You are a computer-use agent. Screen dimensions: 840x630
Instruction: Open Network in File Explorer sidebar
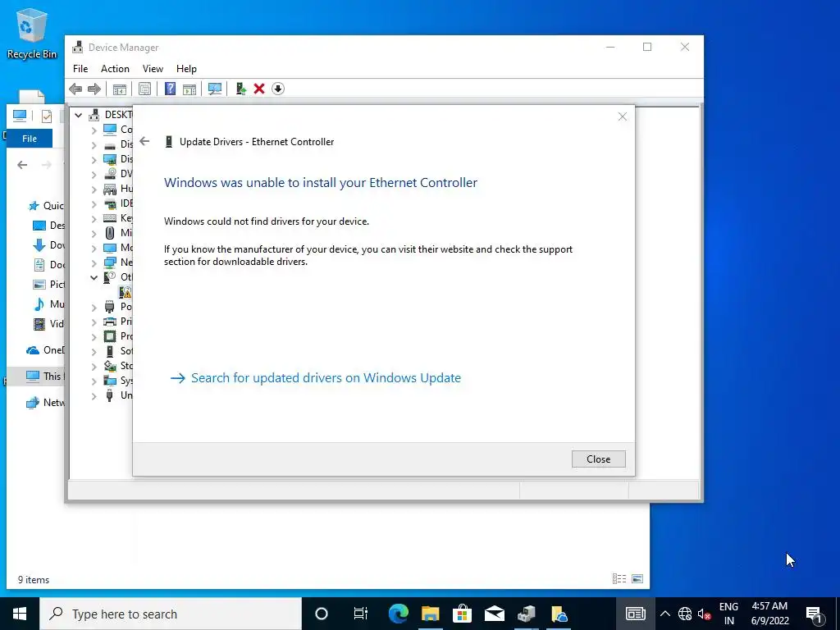(45, 402)
